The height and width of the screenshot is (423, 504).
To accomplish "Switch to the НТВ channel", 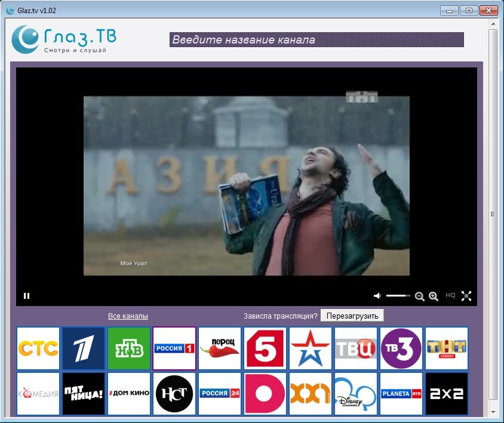I will 129,348.
